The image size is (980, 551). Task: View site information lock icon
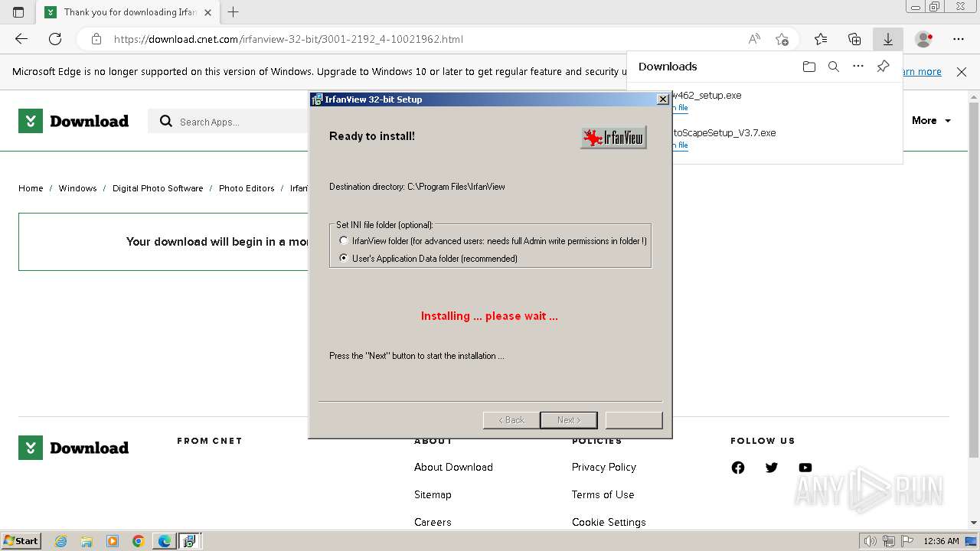pos(96,39)
